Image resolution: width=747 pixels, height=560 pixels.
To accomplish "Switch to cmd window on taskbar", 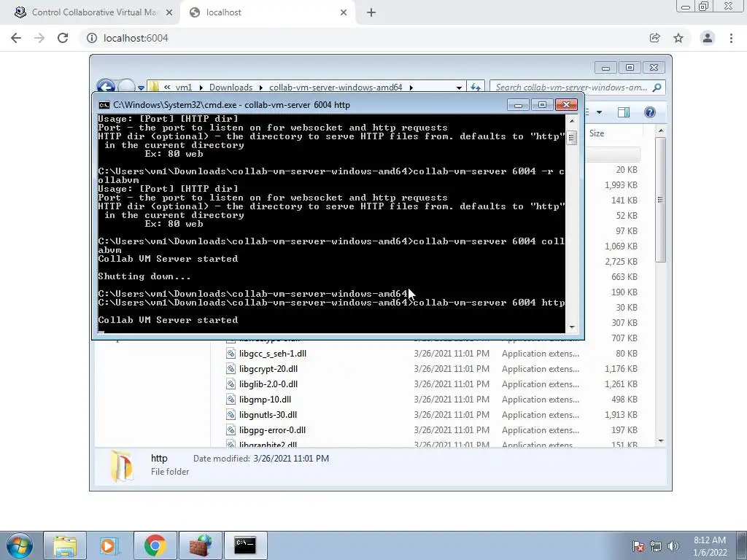I will (x=246, y=545).
